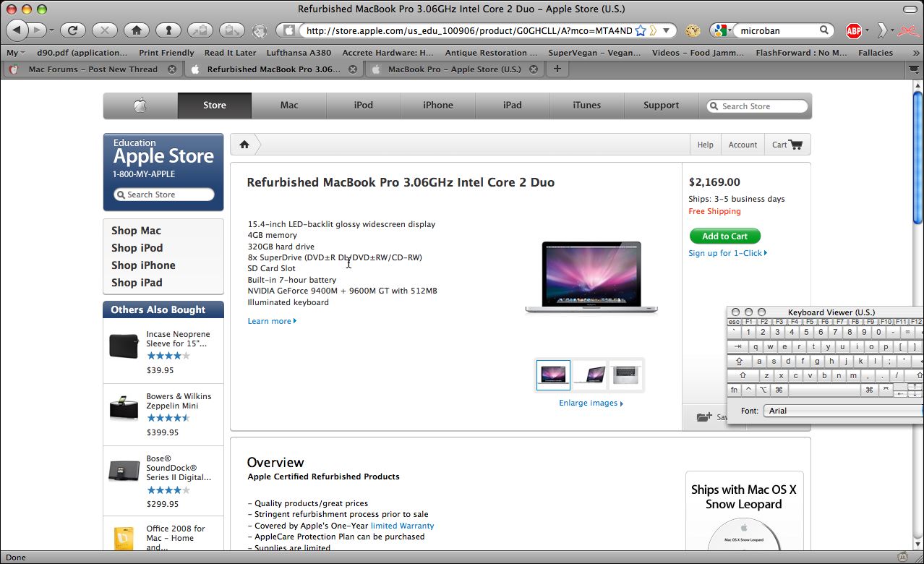The width and height of the screenshot is (924, 564).
Task: Open the list all tabs button
Action: point(914,69)
